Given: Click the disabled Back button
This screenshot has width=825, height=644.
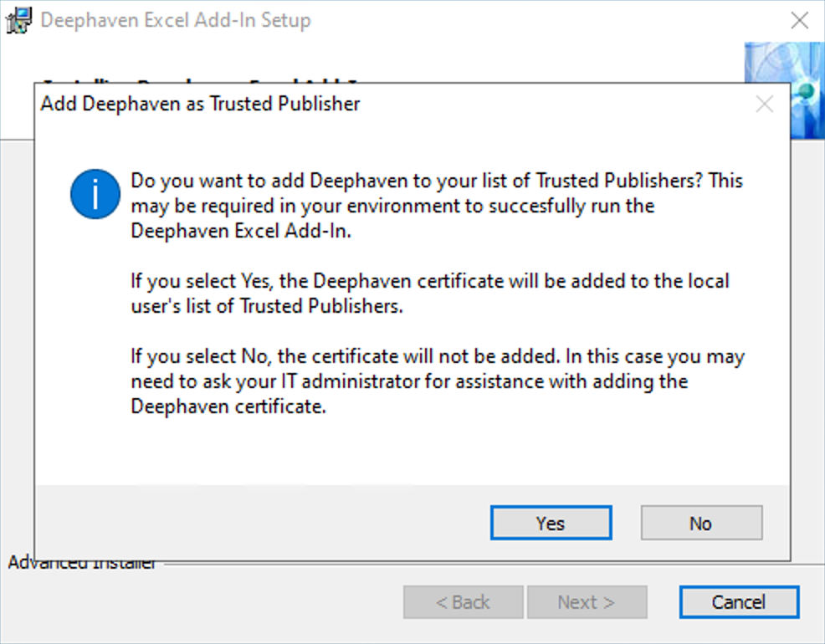Looking at the screenshot, I should (463, 601).
